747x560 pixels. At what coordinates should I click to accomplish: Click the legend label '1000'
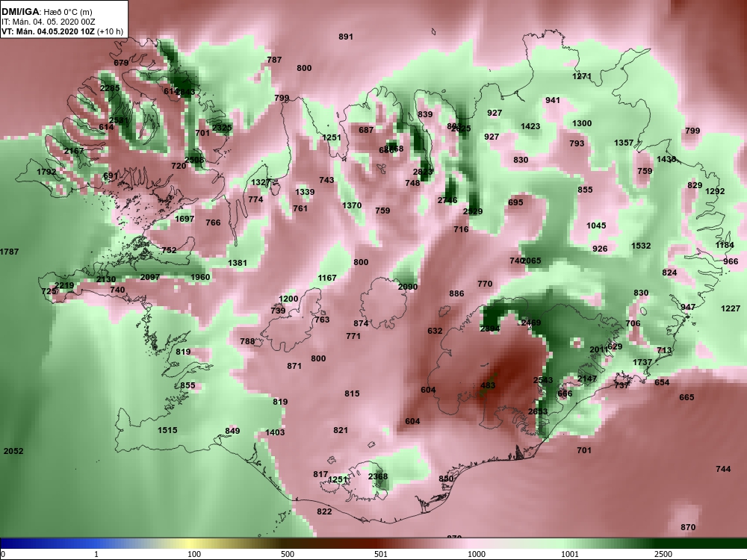coord(477,554)
